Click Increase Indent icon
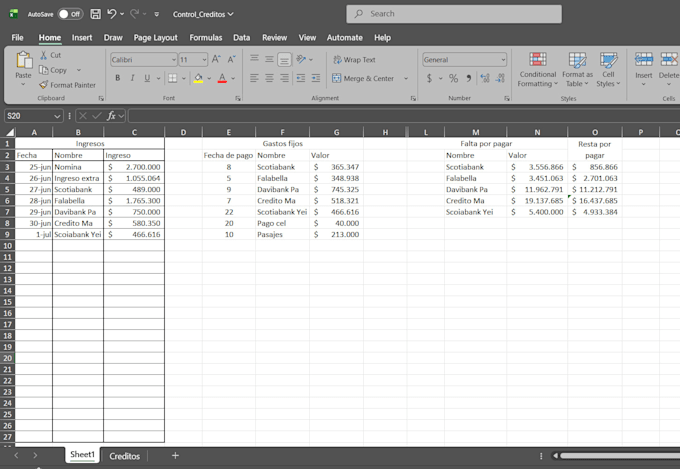 click(316, 78)
